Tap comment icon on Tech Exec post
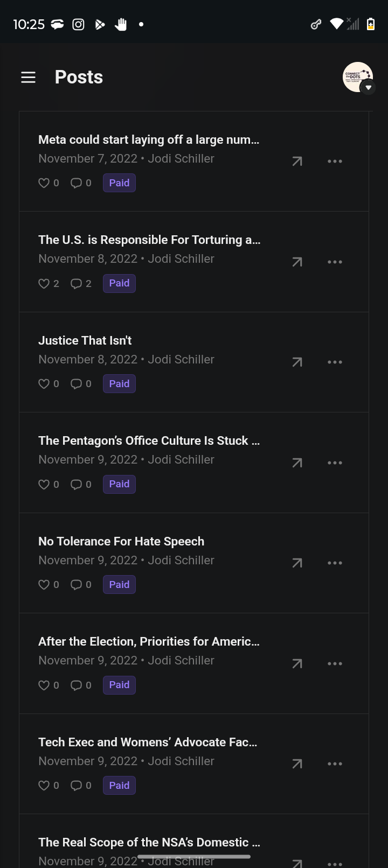The height and width of the screenshot is (868, 388). coord(76,786)
